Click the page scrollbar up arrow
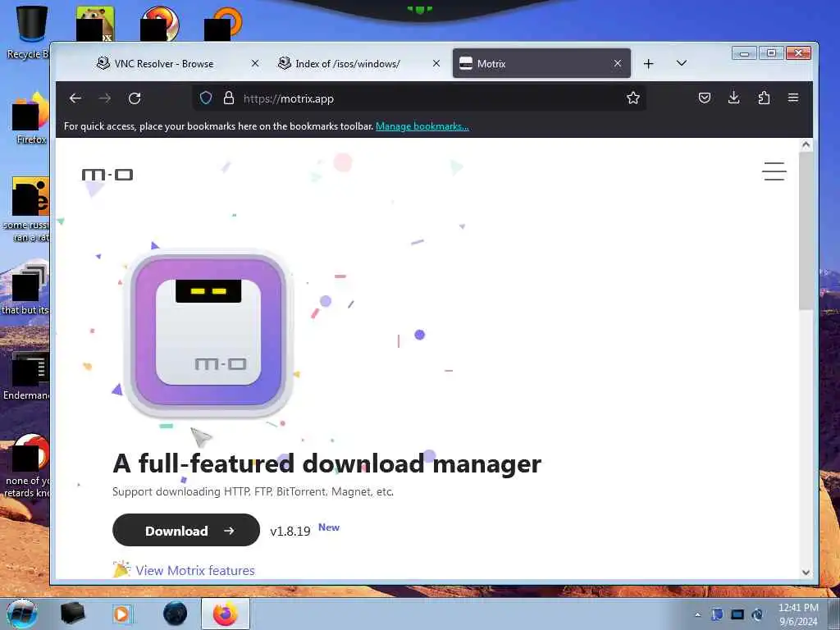840x630 pixels. tap(806, 144)
